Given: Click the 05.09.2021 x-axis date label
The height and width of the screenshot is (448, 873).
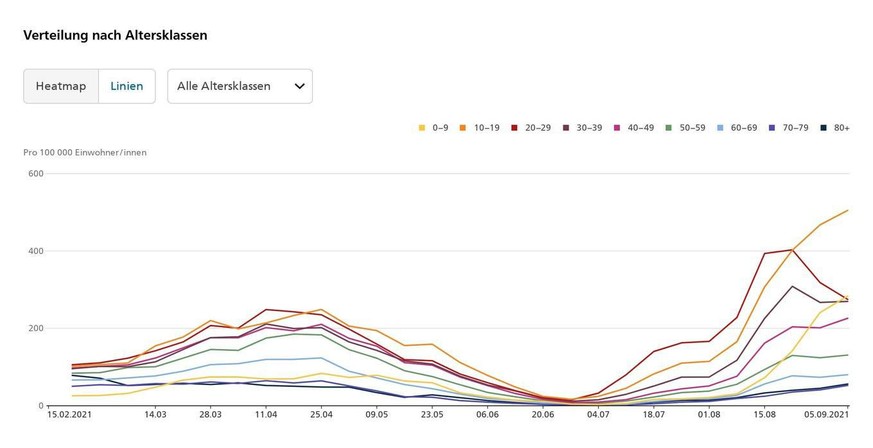Looking at the screenshot, I should click(826, 413).
